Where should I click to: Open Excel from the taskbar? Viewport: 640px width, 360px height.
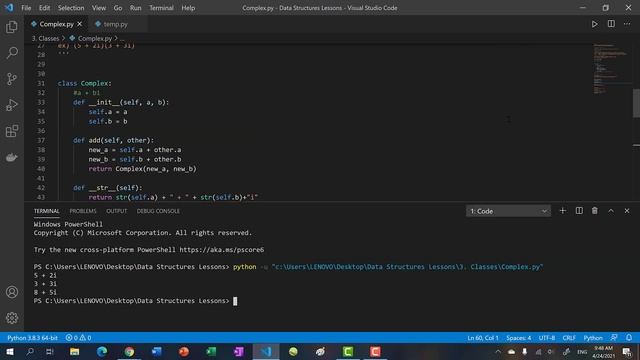[211, 351]
